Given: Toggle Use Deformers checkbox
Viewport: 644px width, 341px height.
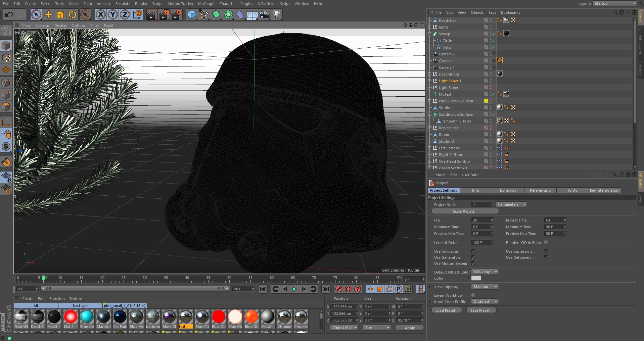Looking at the screenshot, I should click(546, 257).
